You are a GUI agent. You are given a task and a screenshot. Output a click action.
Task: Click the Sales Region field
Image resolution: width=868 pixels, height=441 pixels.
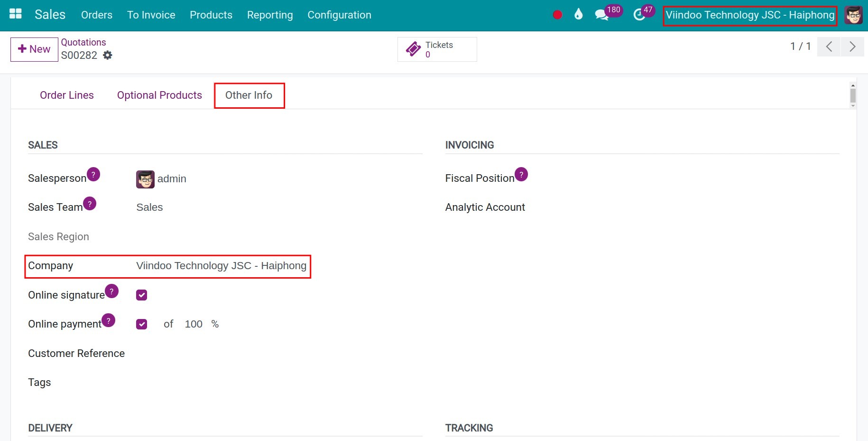[279, 237]
